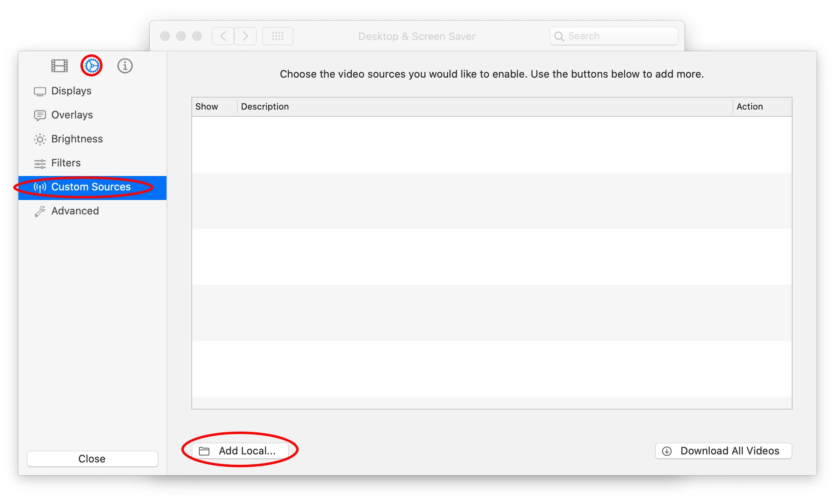Go to Overlays settings
Viewport: 835px width, 504px height.
tap(72, 115)
